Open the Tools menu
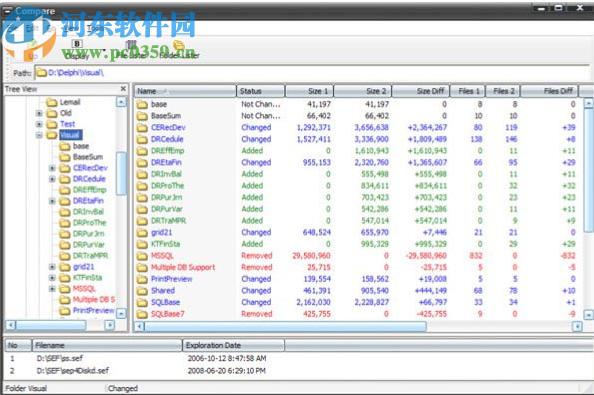Image resolution: width=594 pixels, height=395 pixels. (x=95, y=28)
